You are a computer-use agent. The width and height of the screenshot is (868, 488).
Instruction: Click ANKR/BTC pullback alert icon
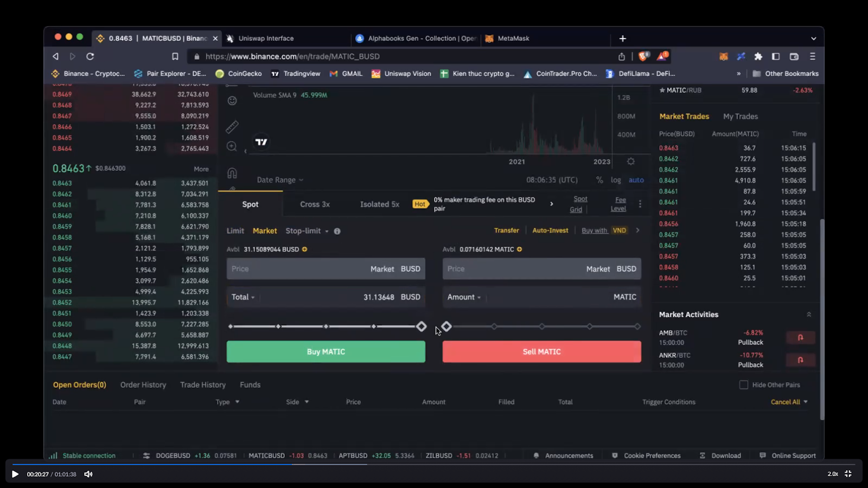[x=801, y=360]
